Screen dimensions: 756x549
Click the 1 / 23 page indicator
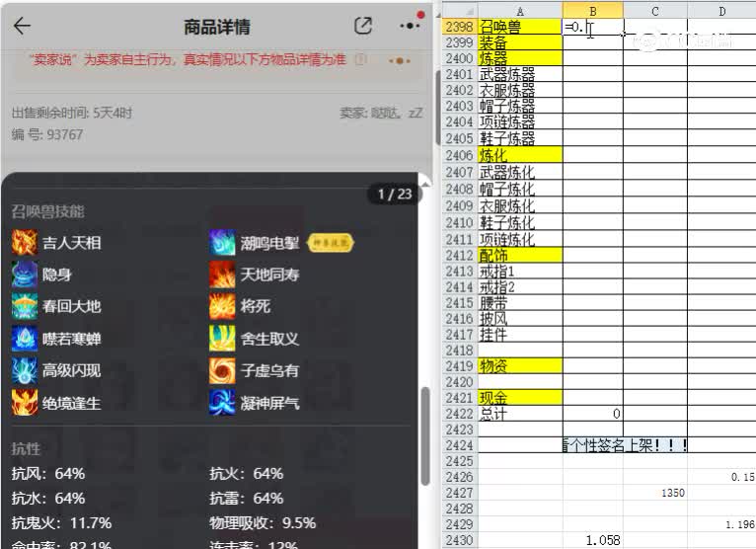point(395,194)
